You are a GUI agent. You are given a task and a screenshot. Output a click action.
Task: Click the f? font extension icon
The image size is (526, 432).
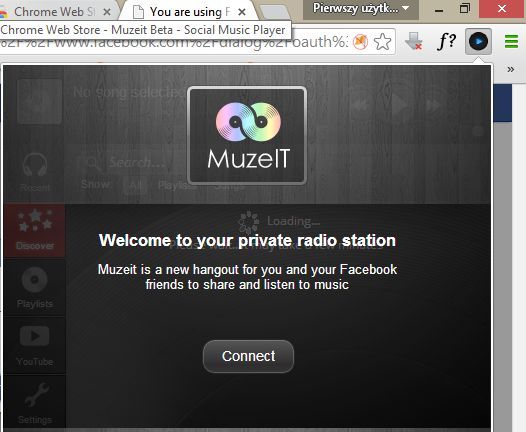pyautogui.click(x=446, y=42)
